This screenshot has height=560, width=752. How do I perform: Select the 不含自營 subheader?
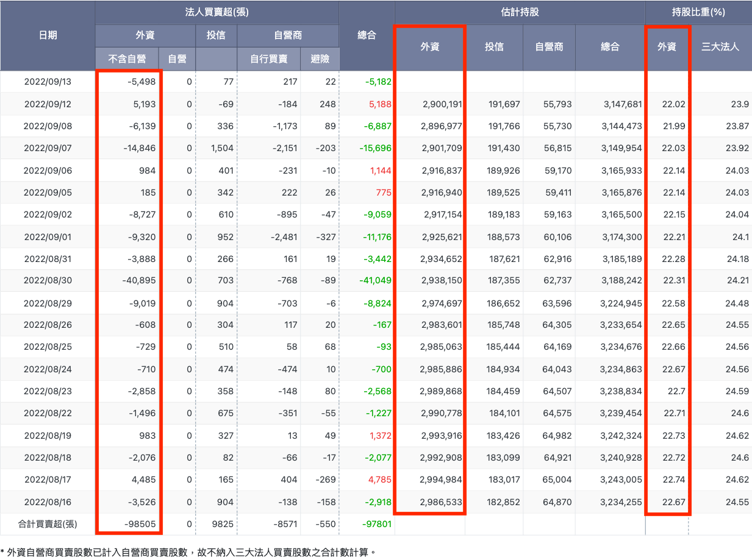[x=129, y=59]
